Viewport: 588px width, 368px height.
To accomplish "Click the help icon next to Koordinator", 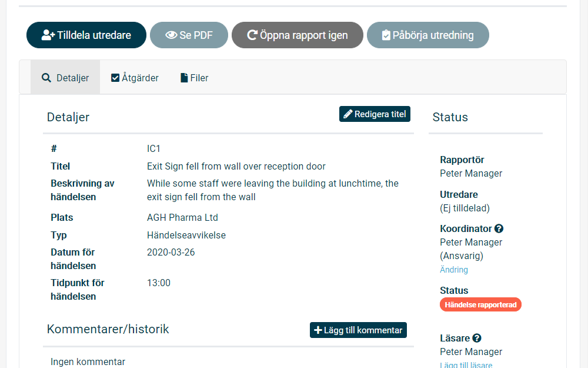I will [x=499, y=228].
